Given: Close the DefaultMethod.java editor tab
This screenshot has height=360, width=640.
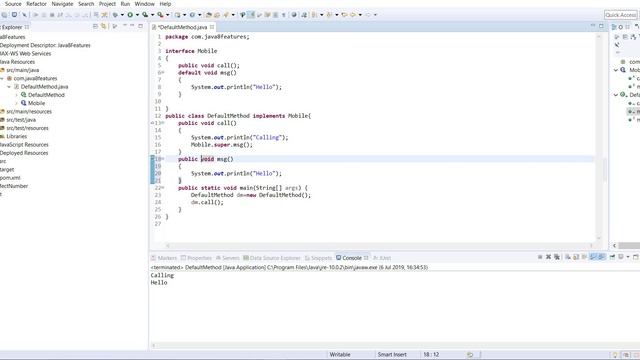Looking at the screenshot, I should click(212, 27).
